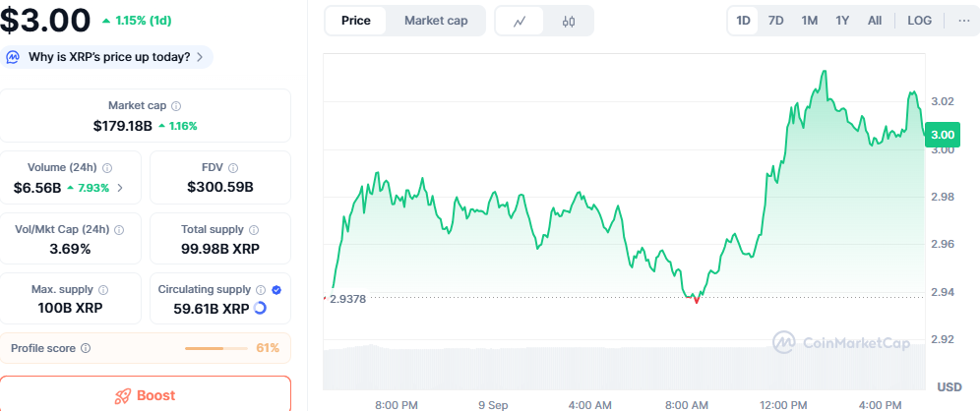980x411 pixels.
Task: Open the chart's more options ellipsis
Action: point(963,21)
